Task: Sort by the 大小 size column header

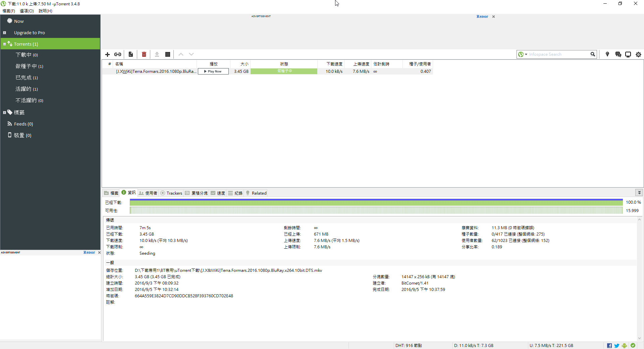Action: click(x=240, y=64)
